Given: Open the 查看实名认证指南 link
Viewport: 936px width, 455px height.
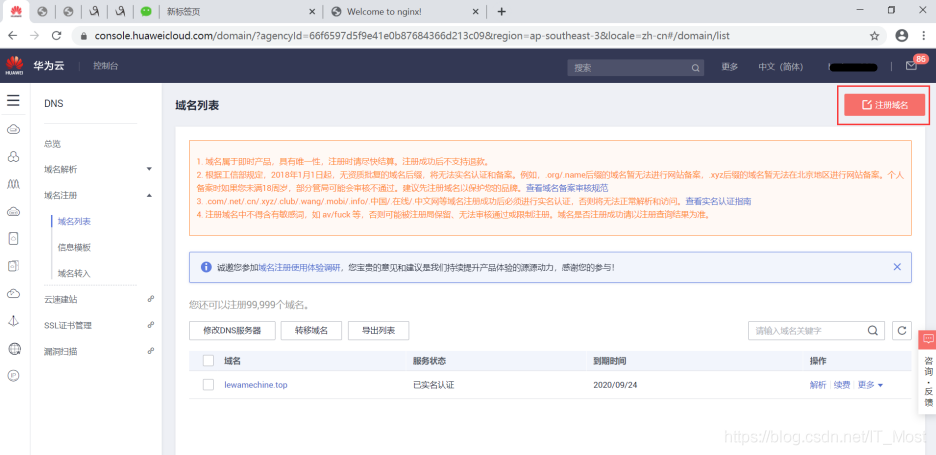Looking at the screenshot, I should click(718, 201).
